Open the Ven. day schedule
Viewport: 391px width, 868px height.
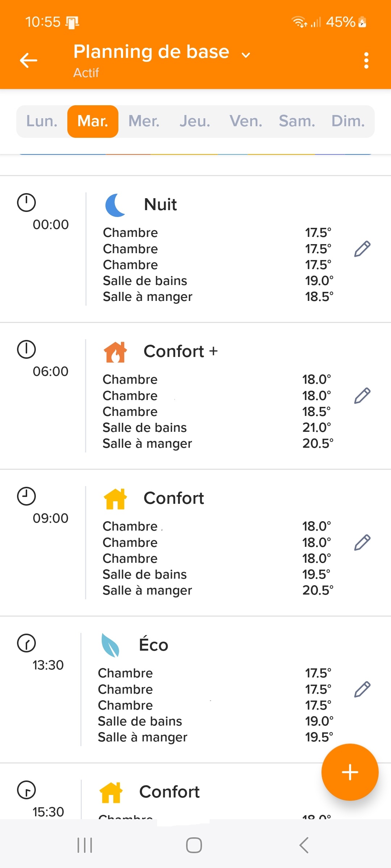pos(246,121)
